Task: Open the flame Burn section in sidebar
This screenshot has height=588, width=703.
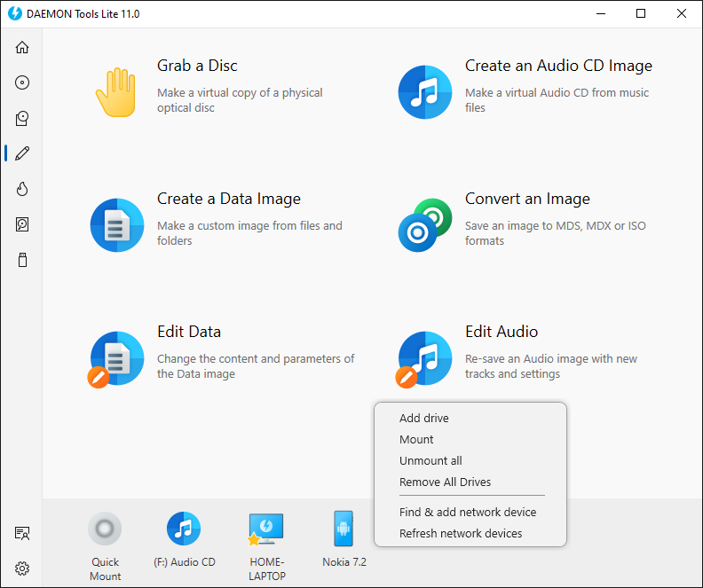Action: tap(22, 189)
